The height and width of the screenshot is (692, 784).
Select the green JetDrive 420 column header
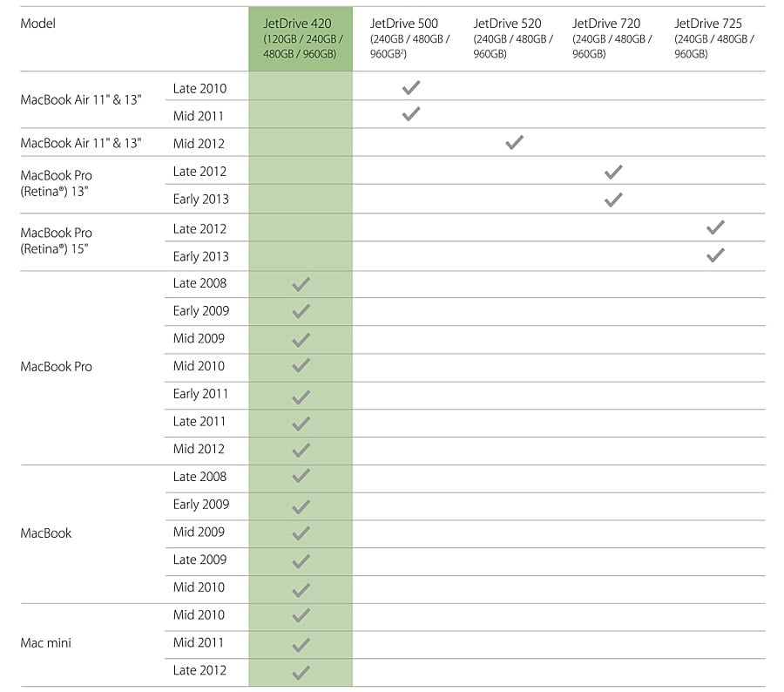301,38
